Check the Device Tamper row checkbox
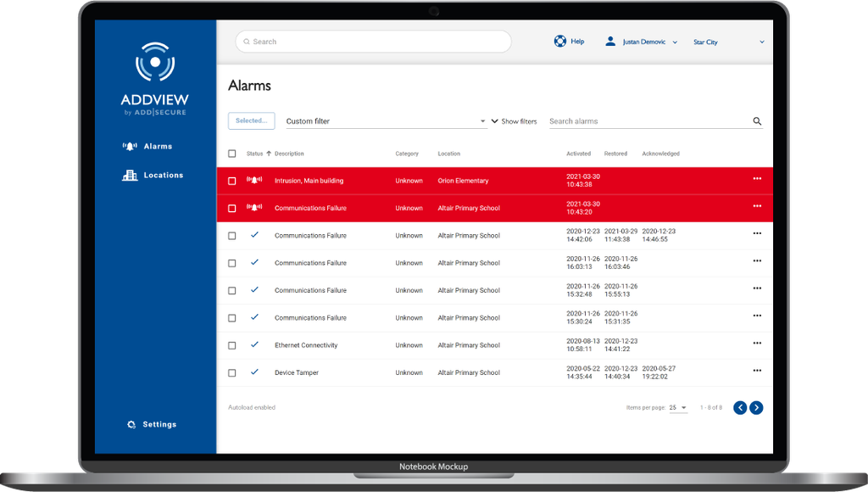This screenshot has width=868, height=492. point(232,373)
